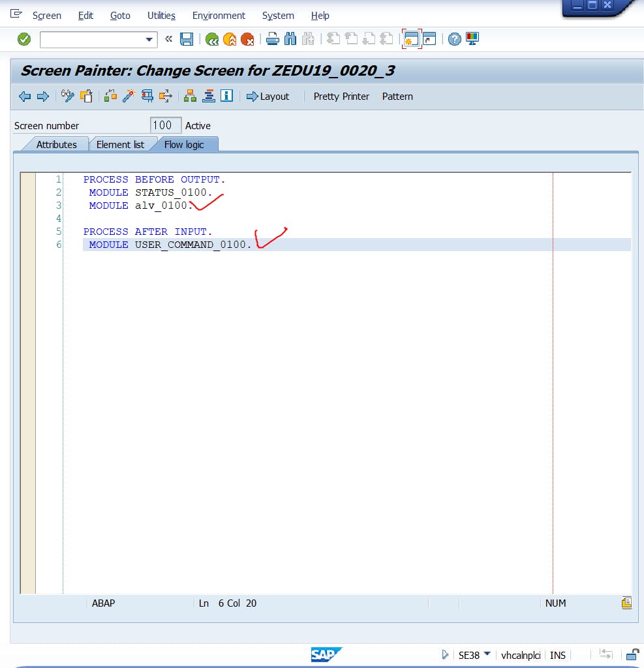This screenshot has height=668, width=644.
Task: Switch to the Attributes tab
Action: click(x=56, y=145)
